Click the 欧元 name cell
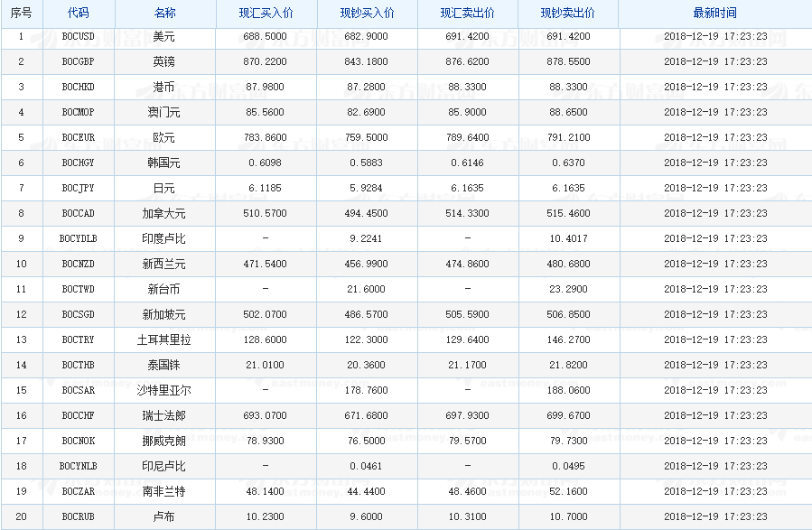Viewport: 812px width, 530px height. pos(164,137)
